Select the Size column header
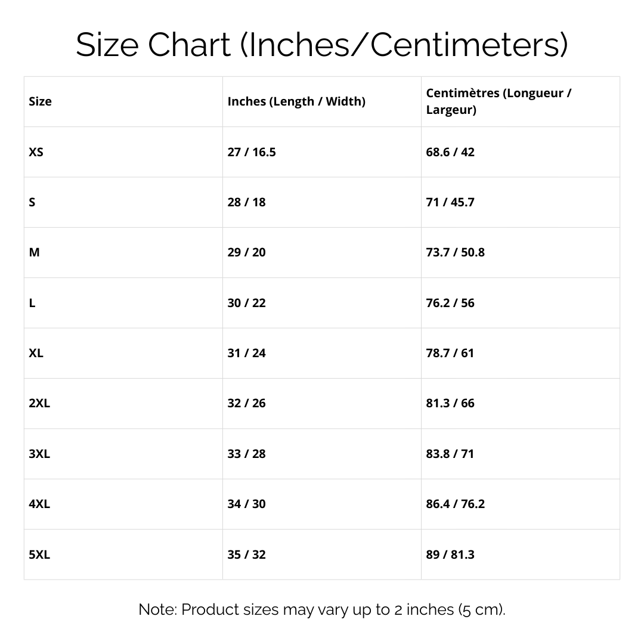This screenshot has width=644, height=644. tap(41, 101)
